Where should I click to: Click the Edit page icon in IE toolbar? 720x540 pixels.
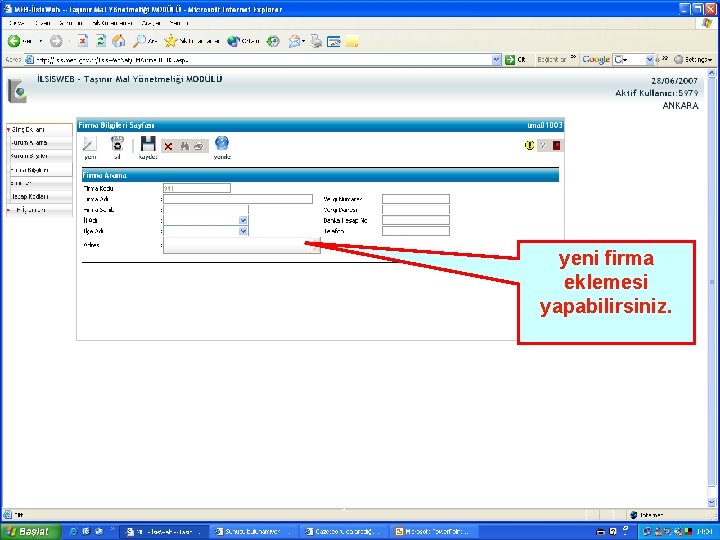pos(333,42)
